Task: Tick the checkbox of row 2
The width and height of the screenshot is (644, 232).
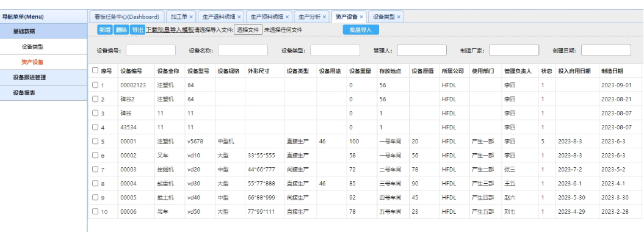Action: pyautogui.click(x=95, y=99)
